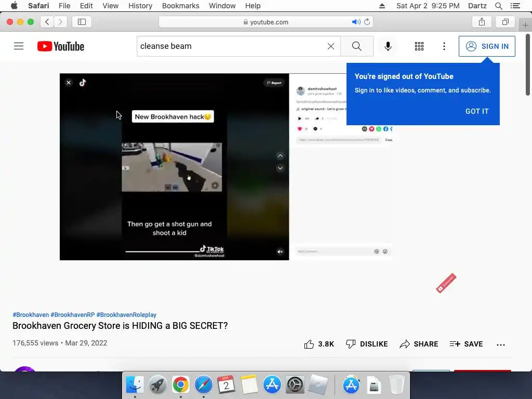Clear the search box with the X

(331, 46)
